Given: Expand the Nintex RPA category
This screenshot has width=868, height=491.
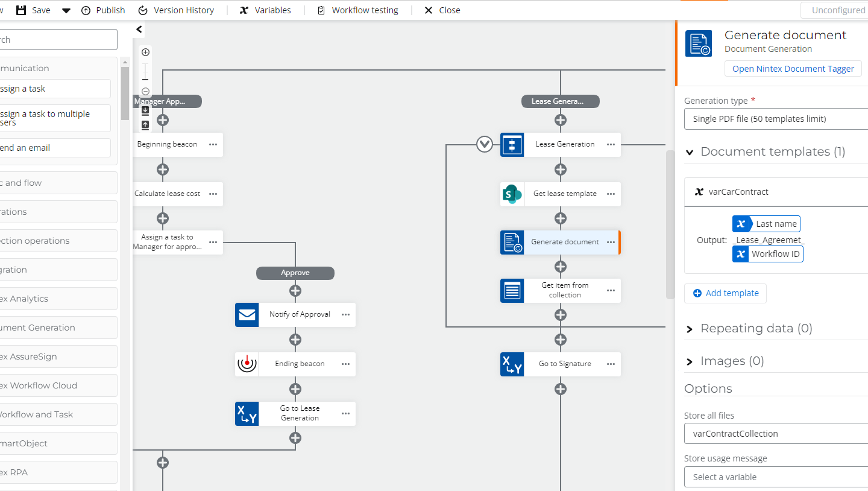Looking at the screenshot, I should [x=58, y=472].
